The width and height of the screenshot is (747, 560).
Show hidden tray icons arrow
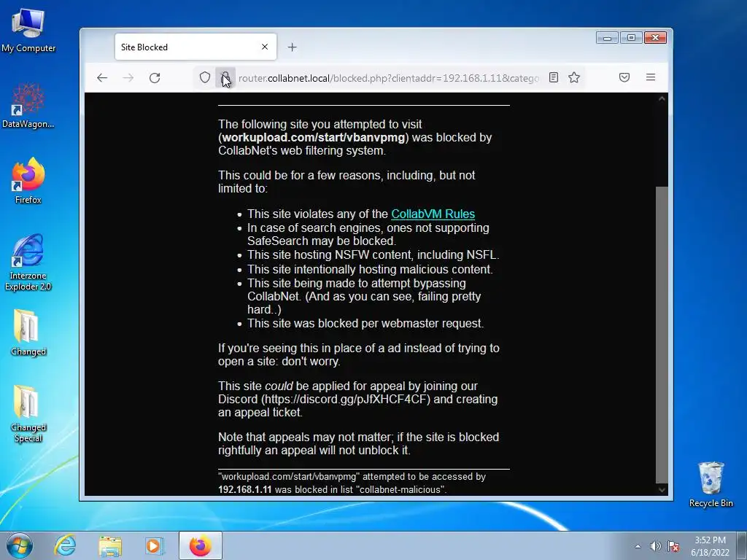(638, 546)
